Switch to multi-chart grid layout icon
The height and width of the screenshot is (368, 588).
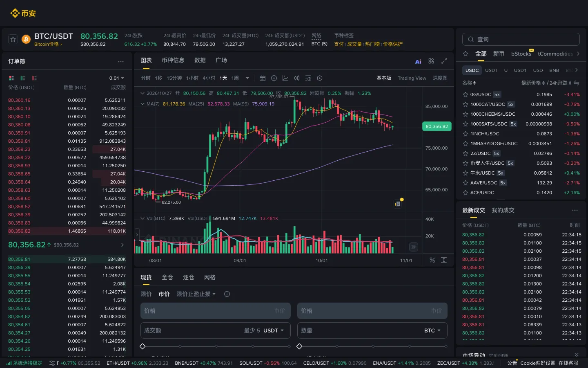[431, 61]
